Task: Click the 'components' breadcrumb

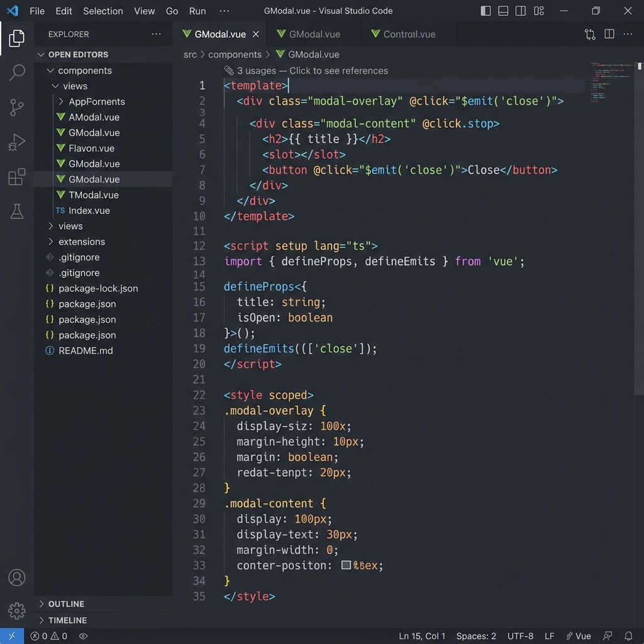Action: (235, 55)
